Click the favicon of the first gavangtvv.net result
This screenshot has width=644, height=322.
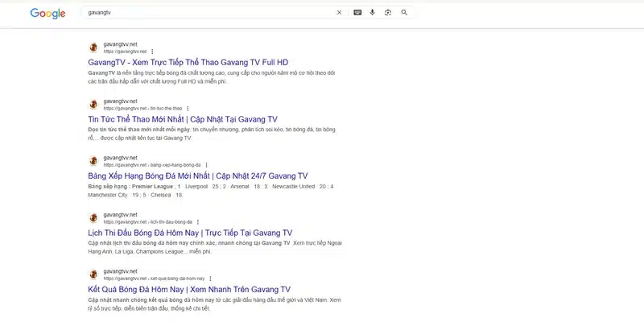coord(94,47)
